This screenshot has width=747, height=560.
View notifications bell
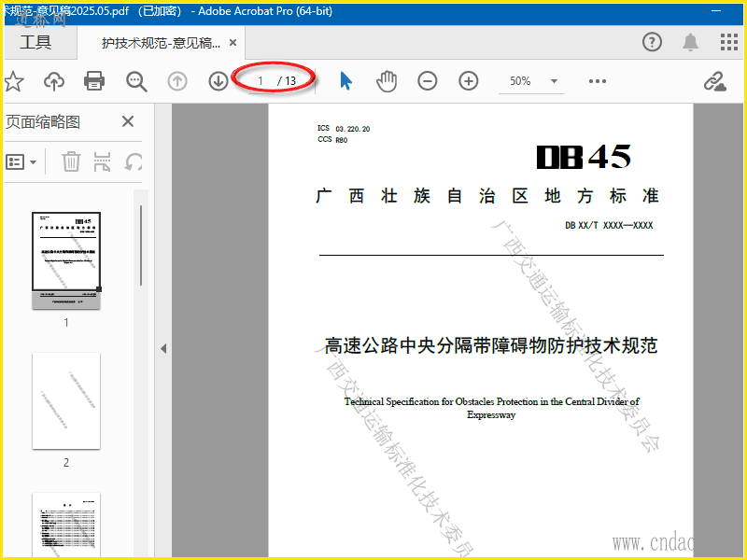[690, 42]
